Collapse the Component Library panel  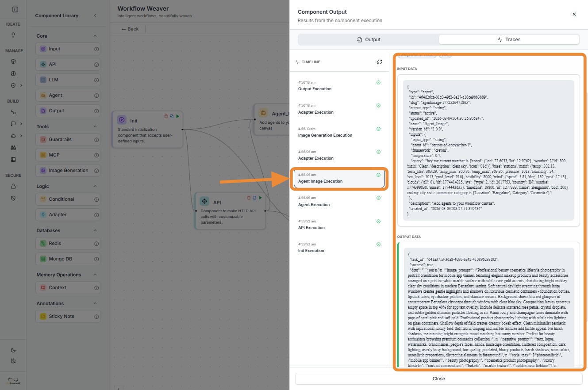pyautogui.click(x=95, y=15)
